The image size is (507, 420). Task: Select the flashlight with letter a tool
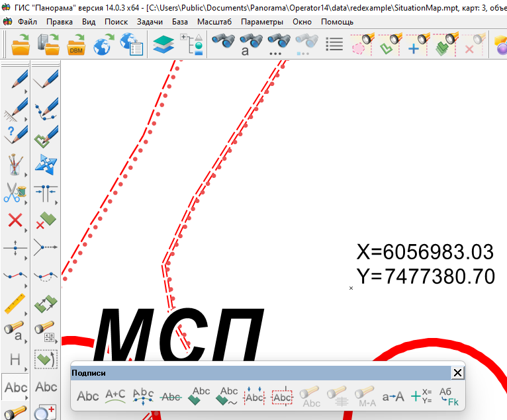click(x=15, y=331)
